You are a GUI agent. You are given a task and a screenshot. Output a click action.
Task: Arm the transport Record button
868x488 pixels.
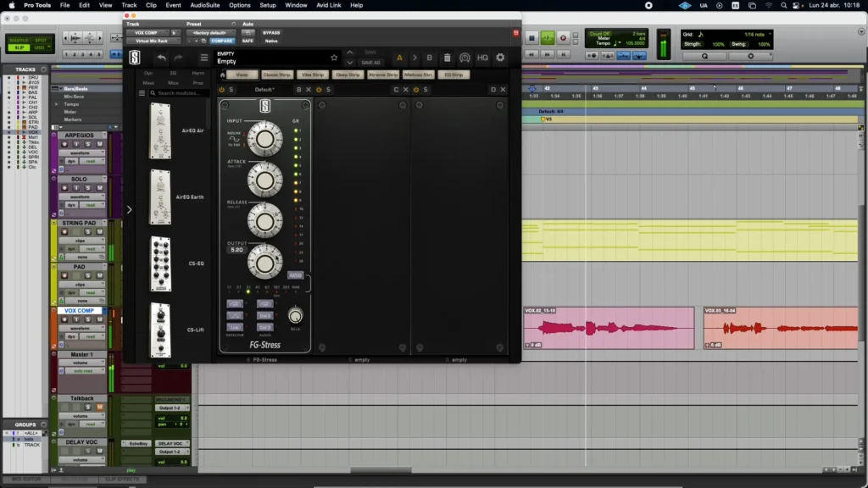click(563, 38)
